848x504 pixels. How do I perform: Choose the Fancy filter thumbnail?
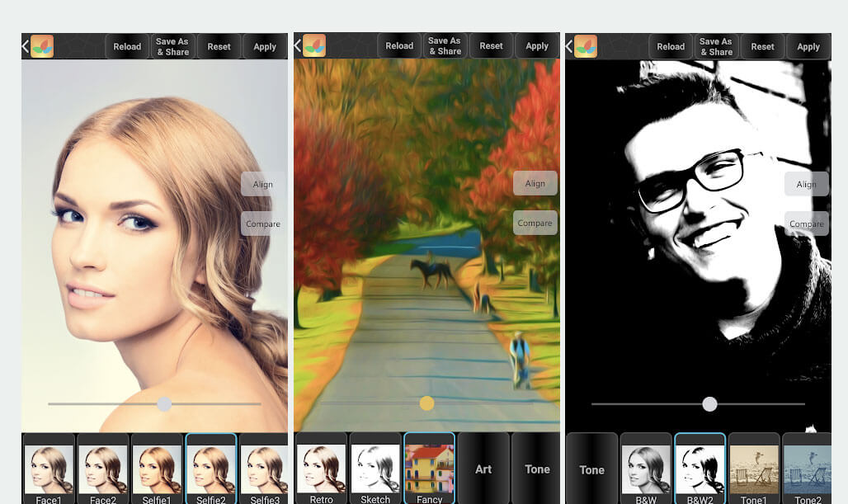[430, 469]
